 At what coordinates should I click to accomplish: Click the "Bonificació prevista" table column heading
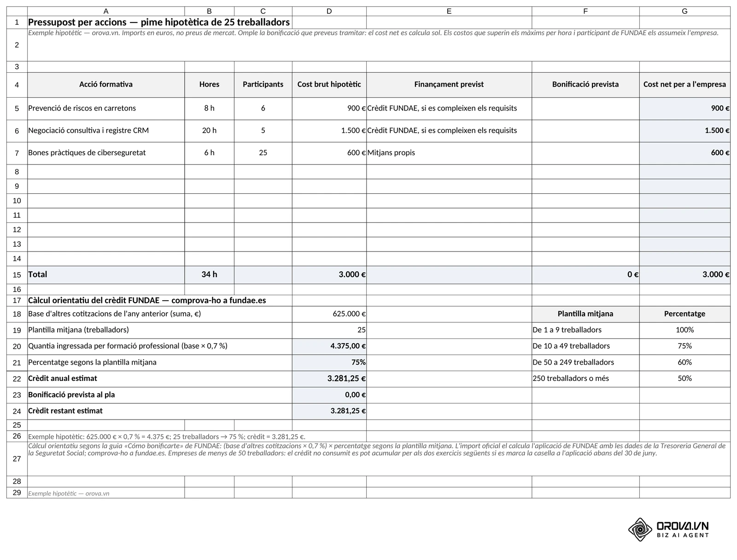(x=585, y=85)
